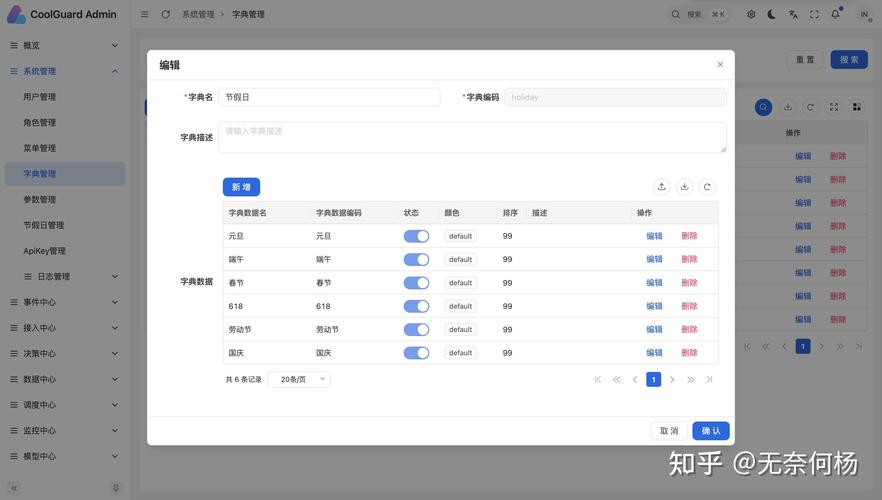882x500 pixels.
Task: Click the 新增 button in dialog
Action: tap(241, 187)
